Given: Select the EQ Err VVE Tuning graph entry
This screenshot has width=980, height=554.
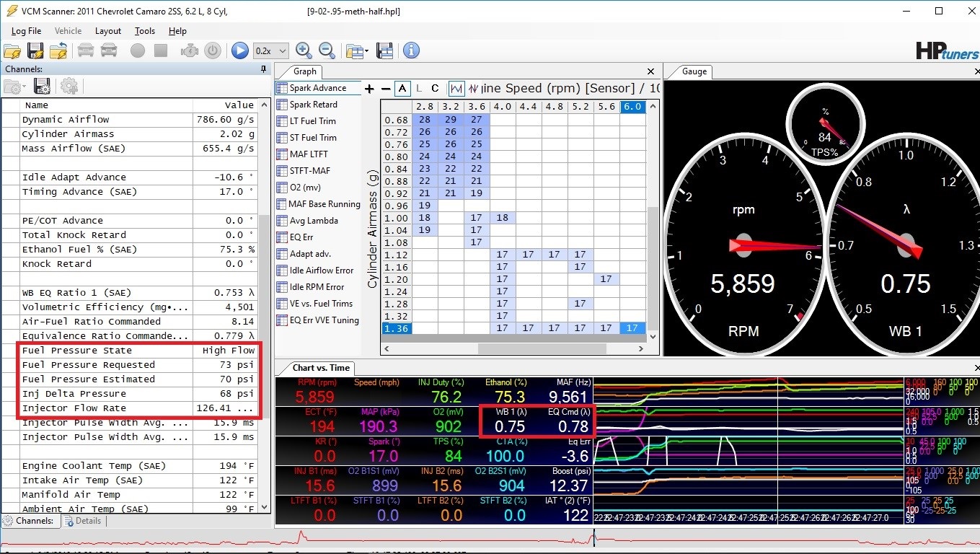Looking at the screenshot, I should [x=324, y=320].
